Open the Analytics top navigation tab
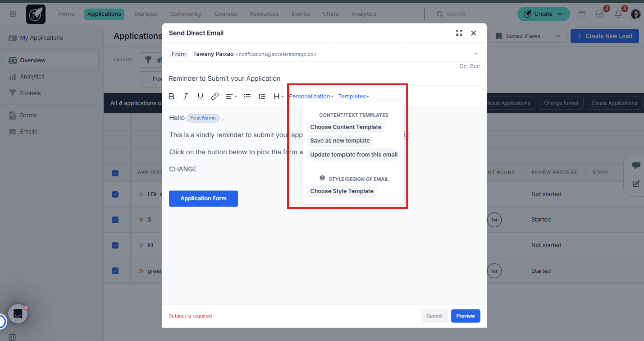The image size is (644, 341). pos(364,14)
